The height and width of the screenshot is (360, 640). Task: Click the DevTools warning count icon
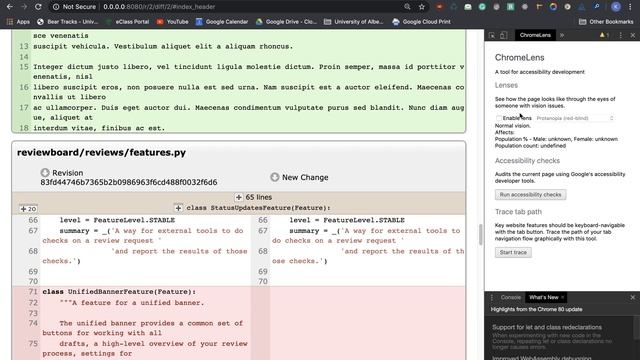pos(604,36)
